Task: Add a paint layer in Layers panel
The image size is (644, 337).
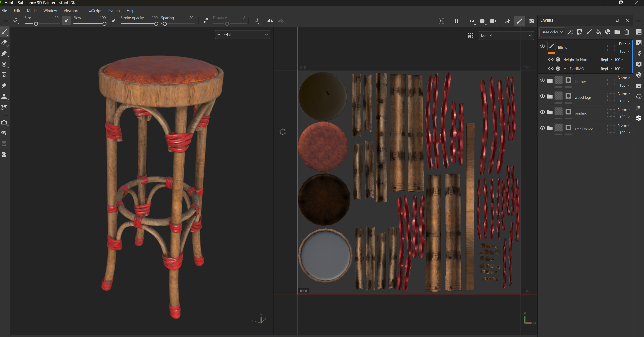Action: (589, 32)
